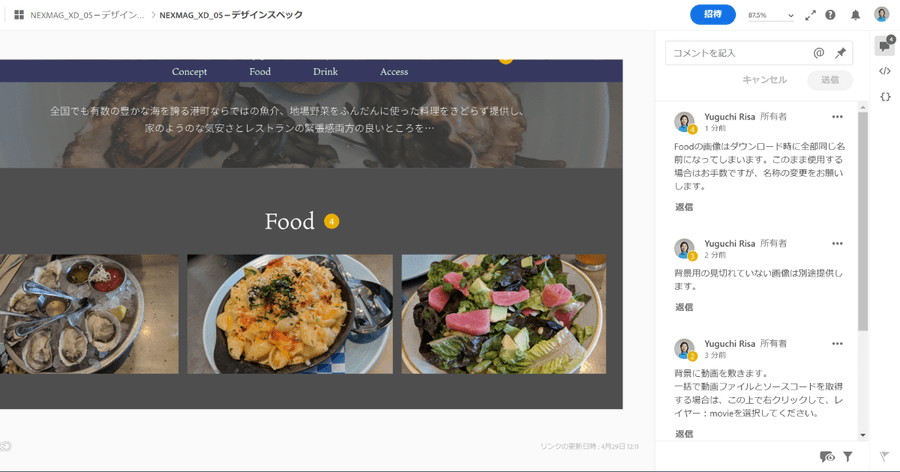Viewport: 900px width, 472px height.
Task: Reply to the 背景に動画を敷きます comment
Action: coord(684,434)
